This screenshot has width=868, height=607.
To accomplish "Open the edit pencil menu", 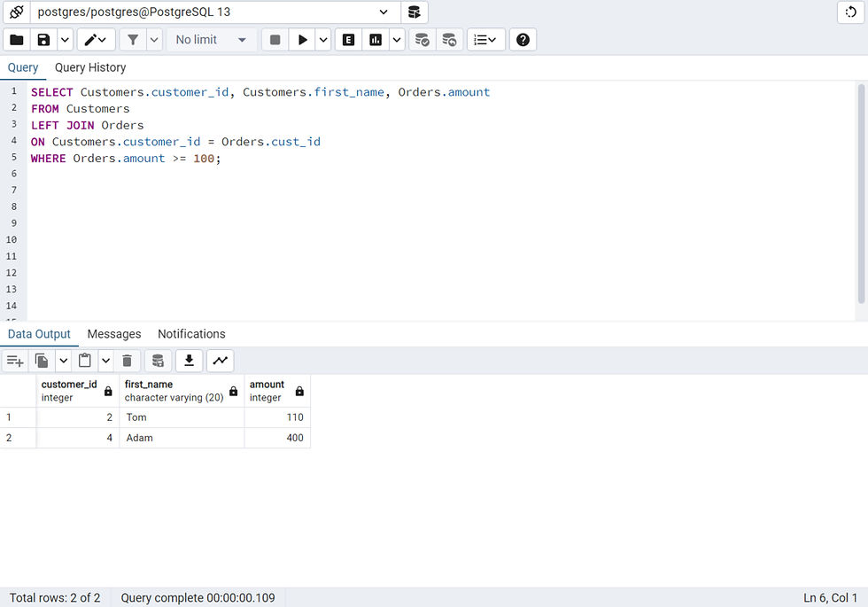I will click(96, 39).
